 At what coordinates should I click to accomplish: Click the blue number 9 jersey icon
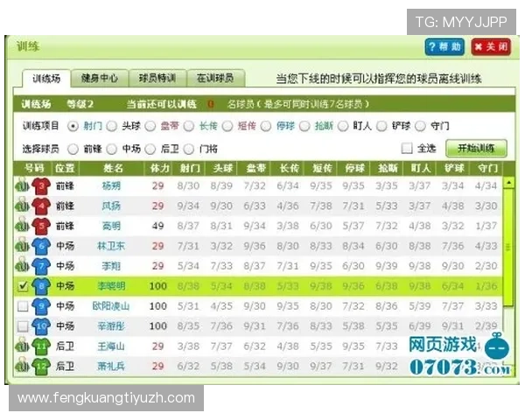41,306
